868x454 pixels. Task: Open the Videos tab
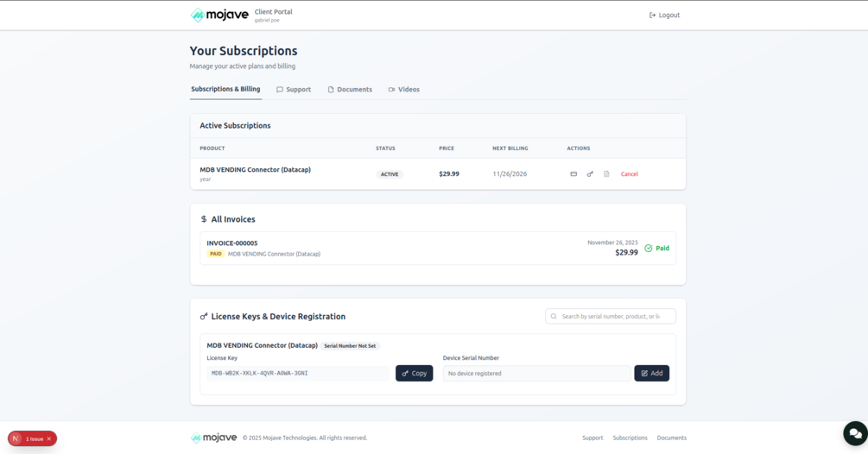point(404,90)
